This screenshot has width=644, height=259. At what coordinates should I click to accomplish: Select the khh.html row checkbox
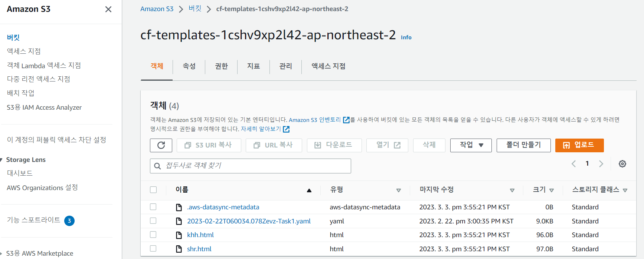tap(153, 235)
